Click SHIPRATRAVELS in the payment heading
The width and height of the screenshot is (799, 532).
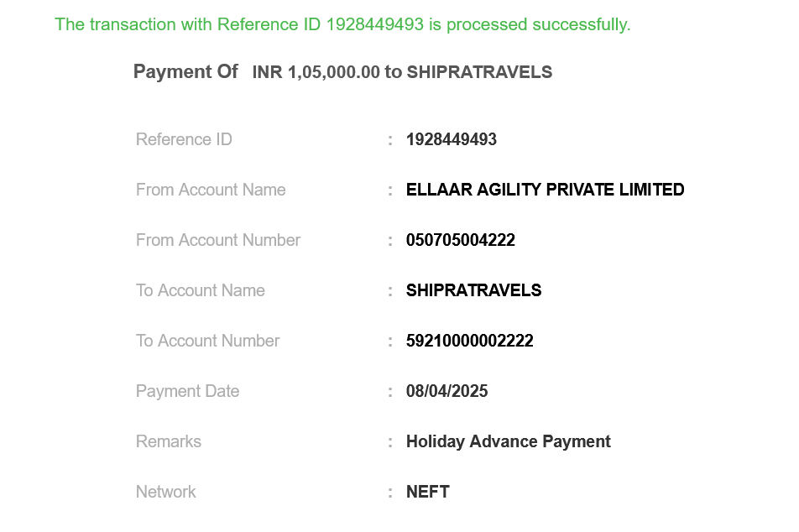(479, 72)
